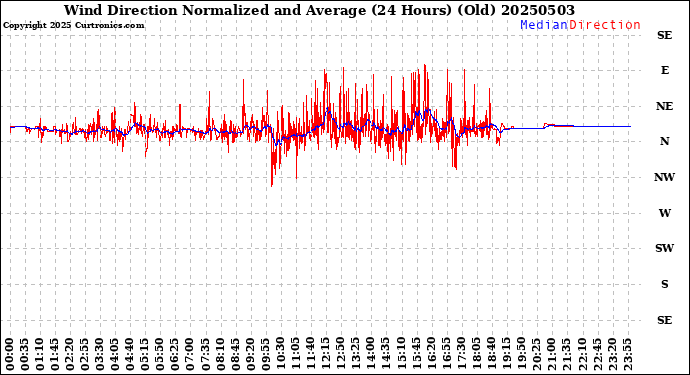Click the W direction axis label
The height and width of the screenshot is (375, 690).
pos(665,213)
